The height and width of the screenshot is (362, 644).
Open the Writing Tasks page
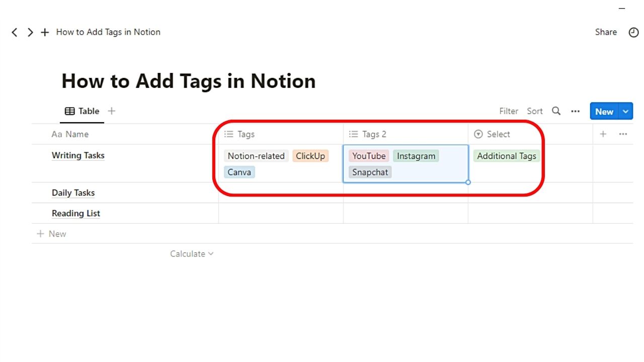coord(78,155)
